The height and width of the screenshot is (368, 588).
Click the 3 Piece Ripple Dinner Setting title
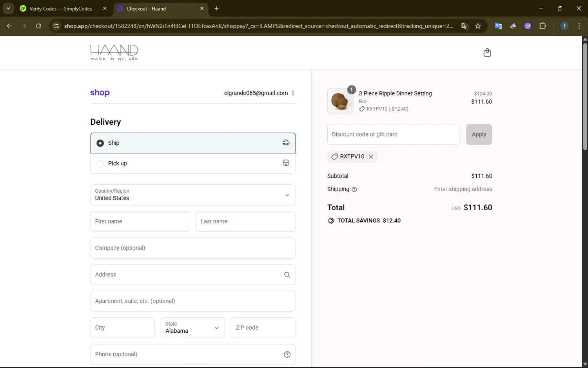tap(395, 93)
